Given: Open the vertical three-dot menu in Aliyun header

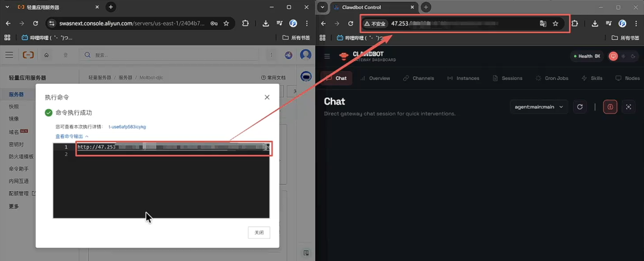Looking at the screenshot, I should [272, 55].
